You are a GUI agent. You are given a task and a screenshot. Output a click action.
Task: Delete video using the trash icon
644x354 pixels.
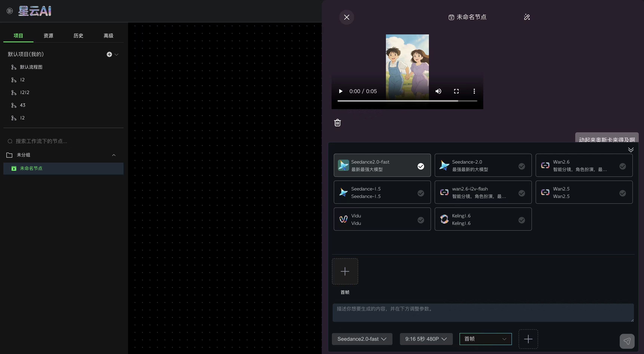(x=338, y=122)
